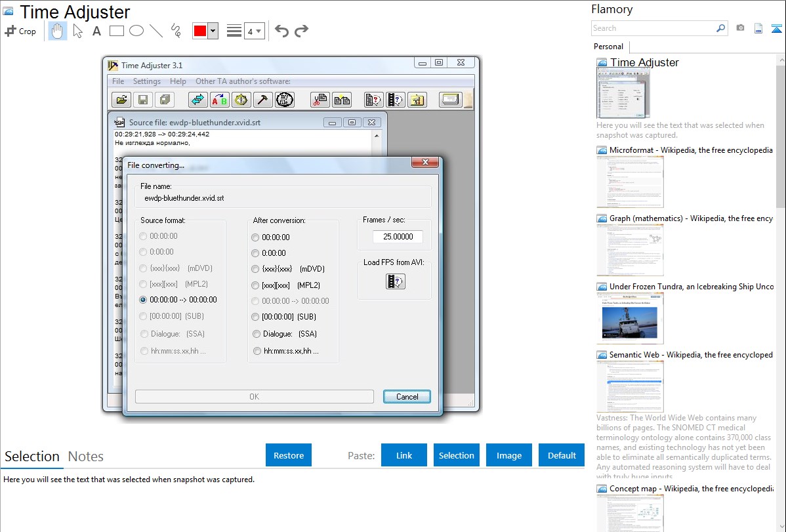Select 00:00:00 under After conversion
786x532 pixels.
pos(271,237)
